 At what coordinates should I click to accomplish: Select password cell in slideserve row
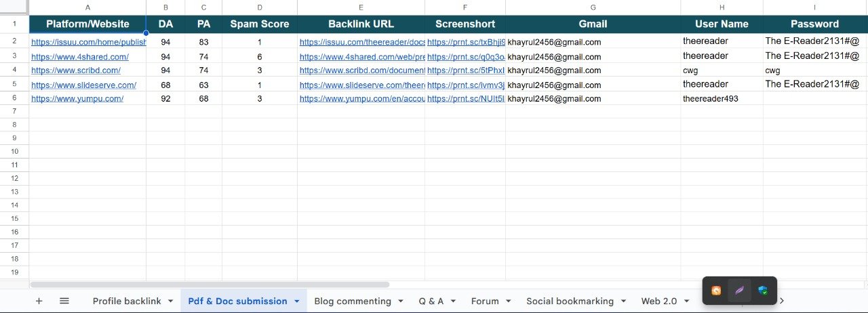pos(815,85)
